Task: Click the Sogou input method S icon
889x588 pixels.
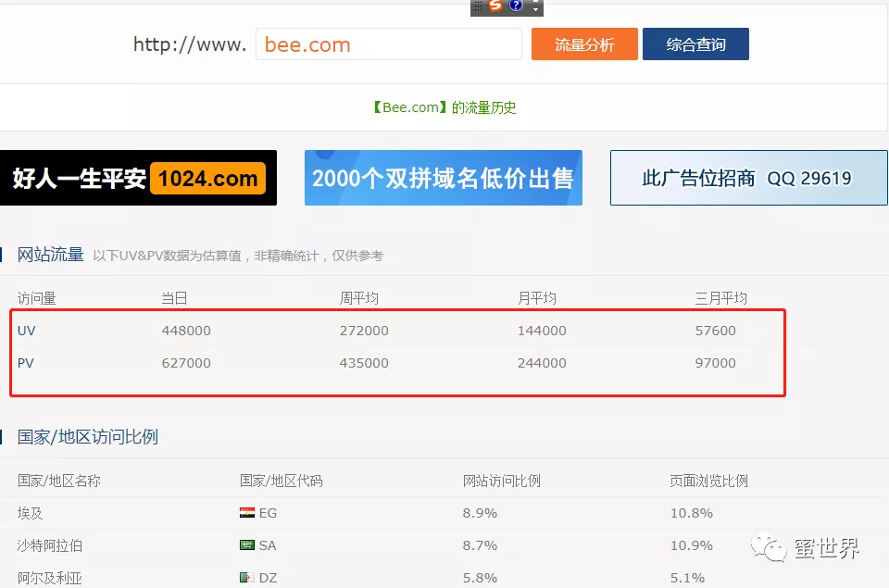Action: point(495,6)
